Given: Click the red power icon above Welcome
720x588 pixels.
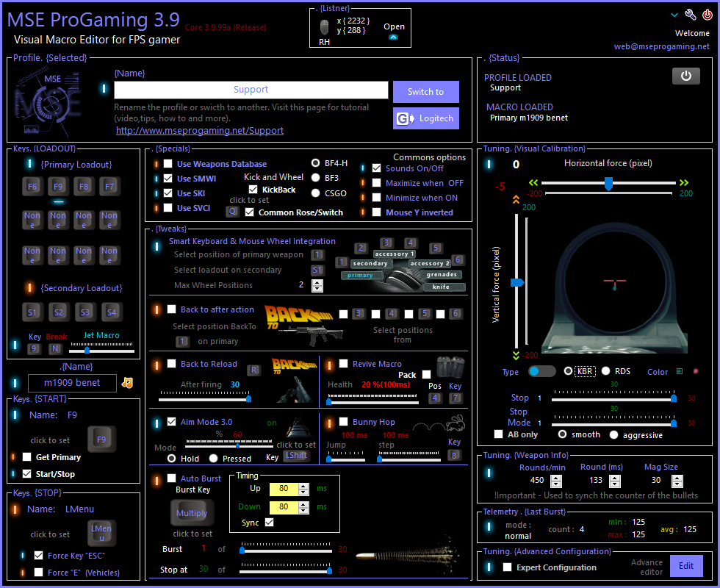Looking at the screenshot, I should (x=707, y=15).
